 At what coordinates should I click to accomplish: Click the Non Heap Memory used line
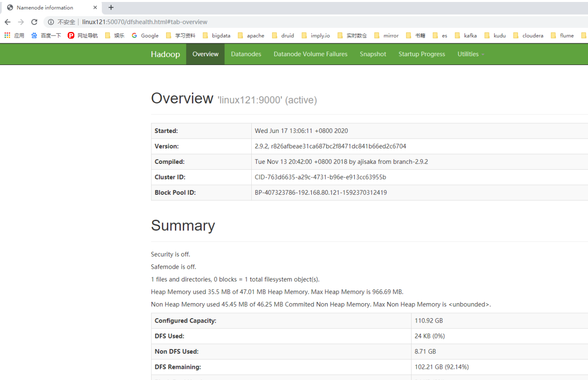pos(321,304)
